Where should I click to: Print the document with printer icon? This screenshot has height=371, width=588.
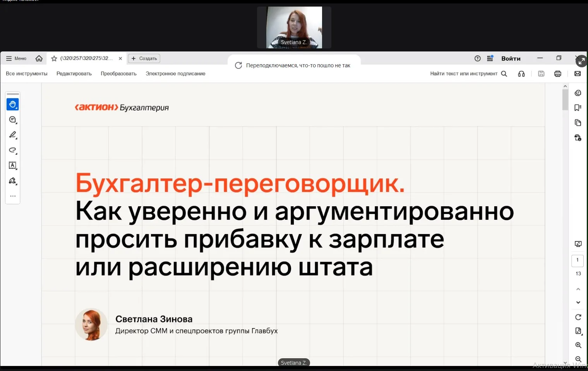pos(558,74)
